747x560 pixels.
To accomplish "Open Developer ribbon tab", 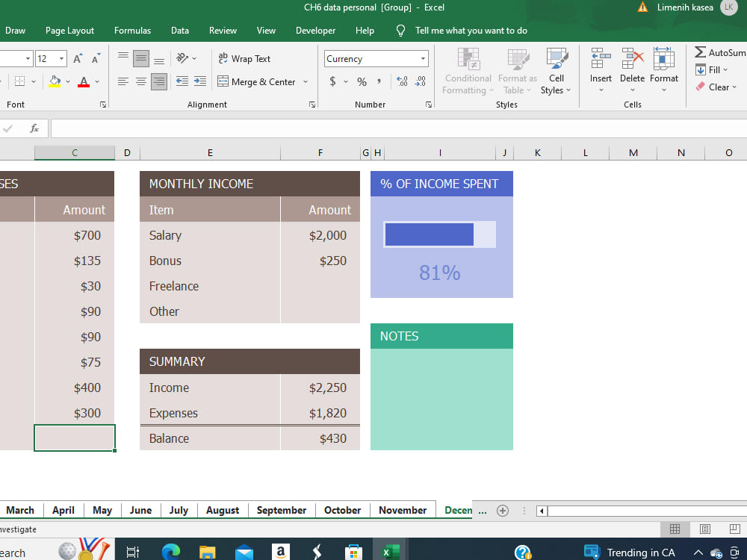I will point(315,31).
